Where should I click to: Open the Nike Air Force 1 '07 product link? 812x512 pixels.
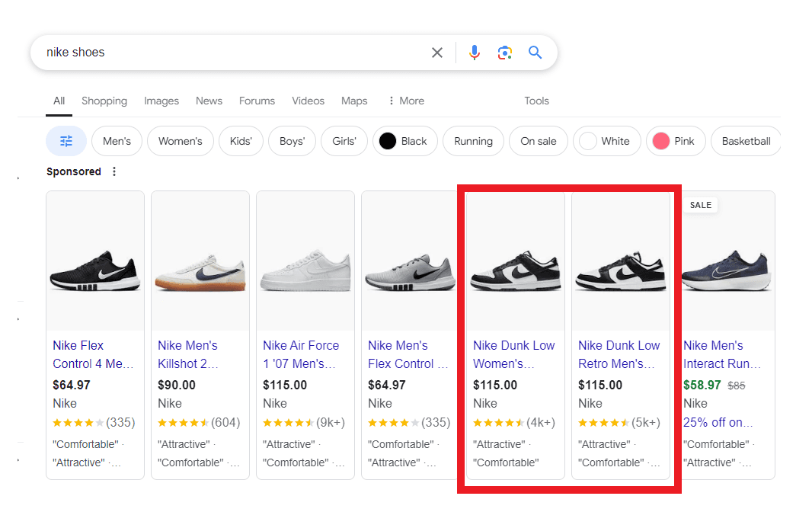click(302, 354)
